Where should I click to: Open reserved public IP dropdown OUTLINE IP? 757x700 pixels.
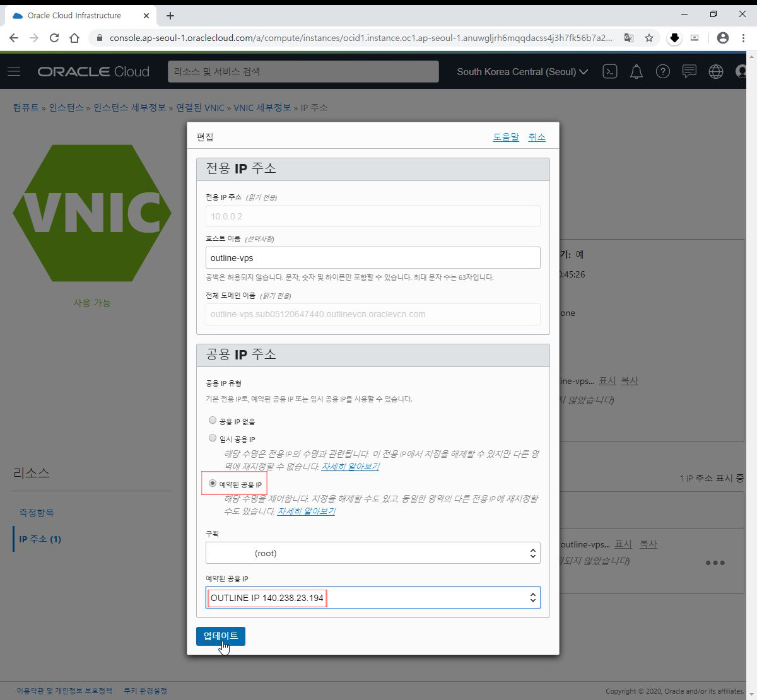pyautogui.click(x=373, y=598)
